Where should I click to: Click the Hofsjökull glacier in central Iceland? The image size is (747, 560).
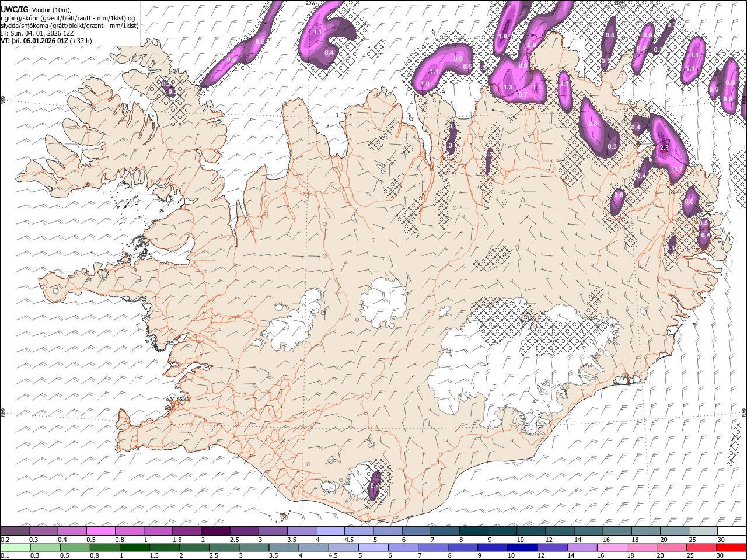click(x=383, y=302)
